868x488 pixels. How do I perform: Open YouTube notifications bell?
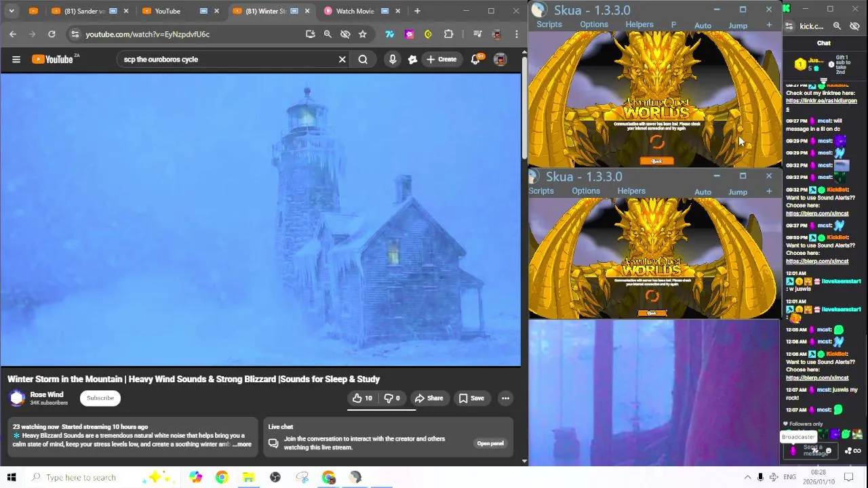coord(476,60)
